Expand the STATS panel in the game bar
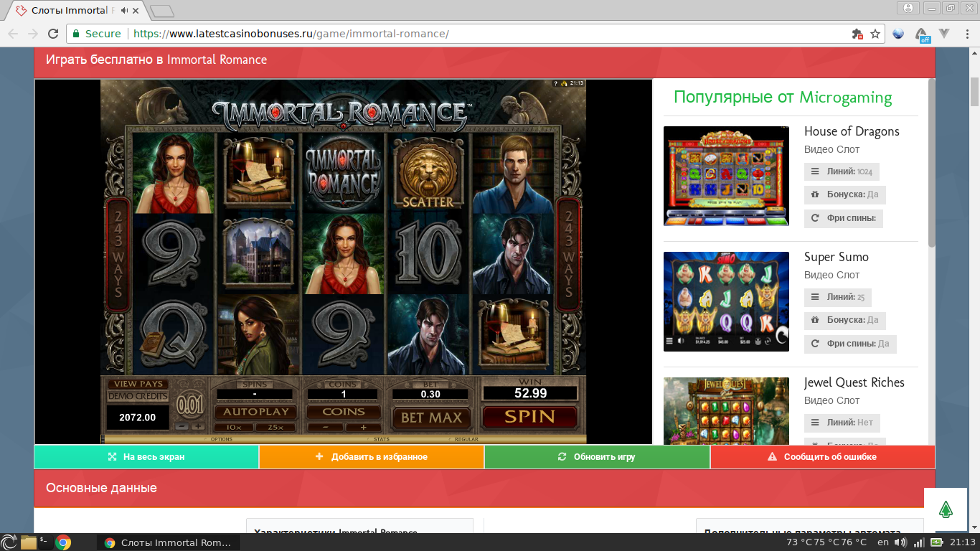Image resolution: width=980 pixels, height=551 pixels. point(381,439)
